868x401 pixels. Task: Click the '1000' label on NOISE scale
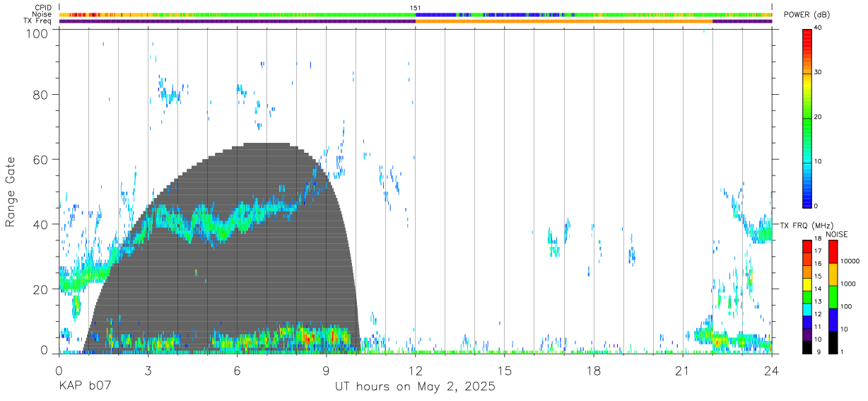tap(848, 284)
